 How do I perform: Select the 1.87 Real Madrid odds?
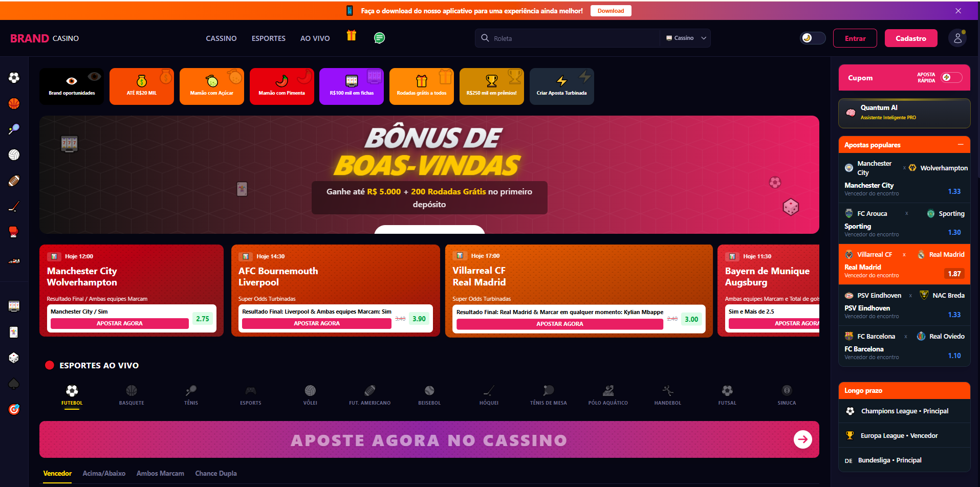(954, 274)
